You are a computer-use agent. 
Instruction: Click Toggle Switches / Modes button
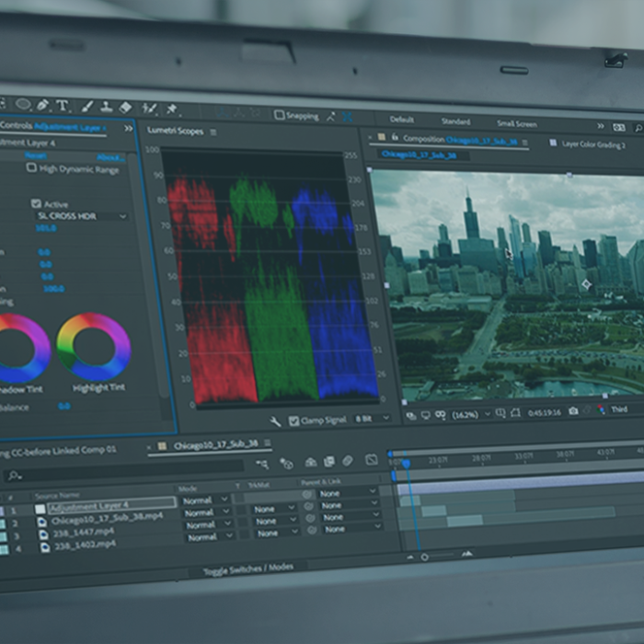[248, 569]
